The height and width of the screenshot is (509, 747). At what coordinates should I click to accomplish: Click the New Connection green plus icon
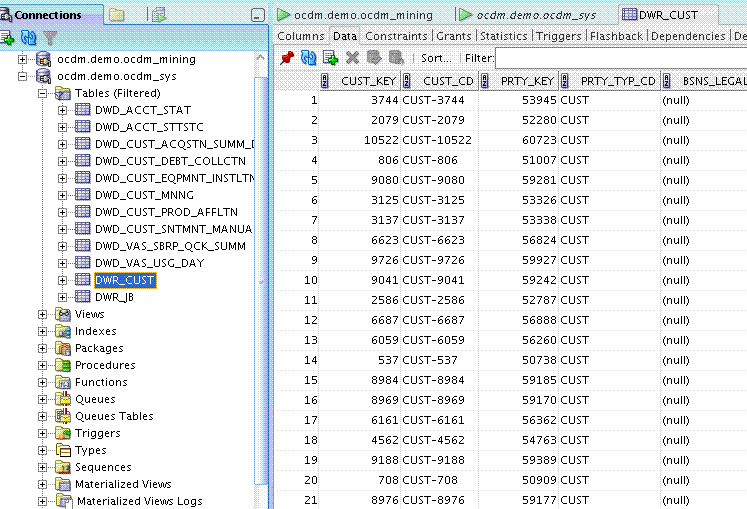pos(8,38)
